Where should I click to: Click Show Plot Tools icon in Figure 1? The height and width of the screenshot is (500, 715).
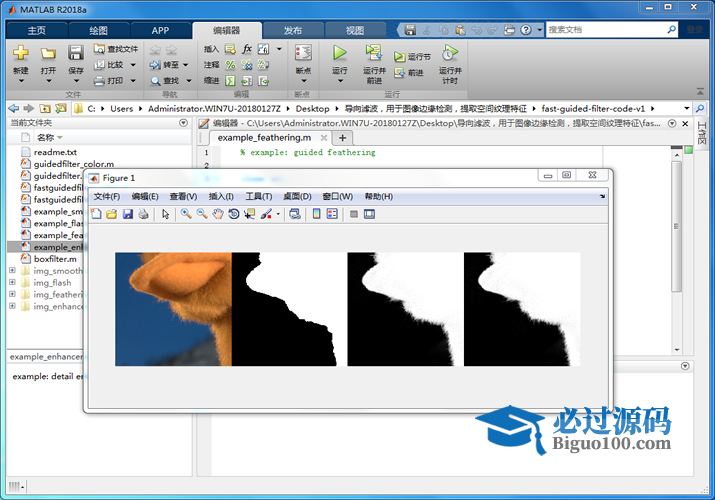(x=369, y=214)
